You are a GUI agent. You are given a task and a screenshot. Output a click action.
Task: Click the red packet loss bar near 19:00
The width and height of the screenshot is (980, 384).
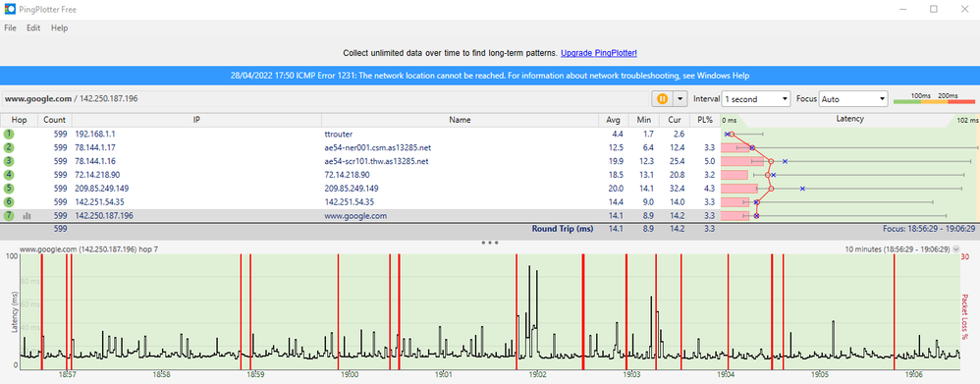338,312
